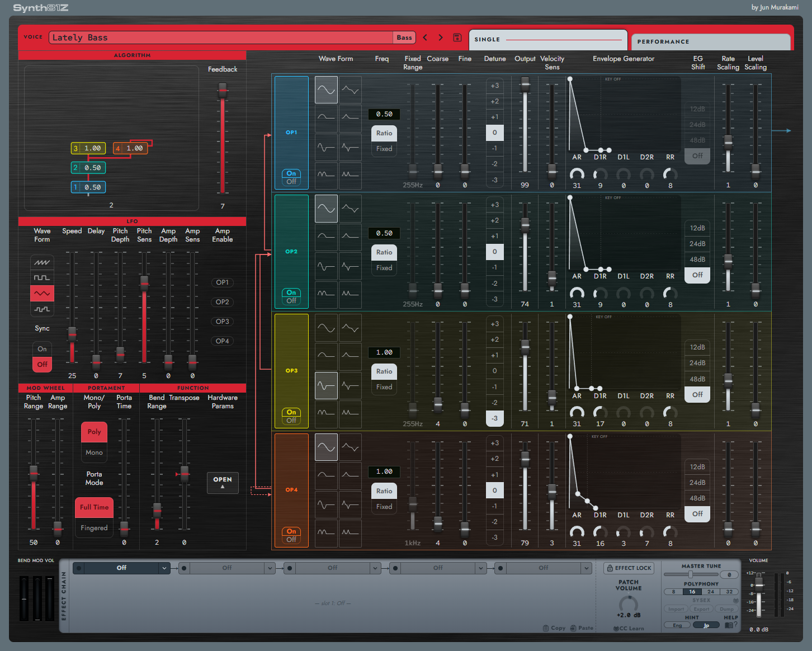
Task: Set Hint language to Eng
Action: point(677,625)
